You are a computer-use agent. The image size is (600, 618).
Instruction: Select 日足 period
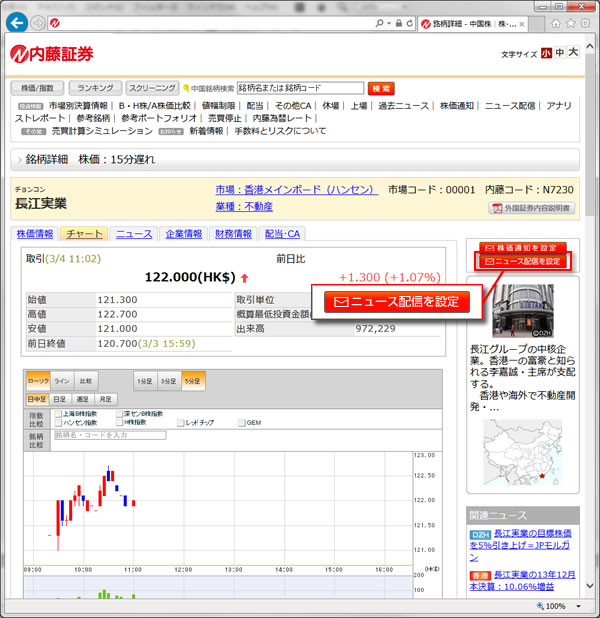60,399
